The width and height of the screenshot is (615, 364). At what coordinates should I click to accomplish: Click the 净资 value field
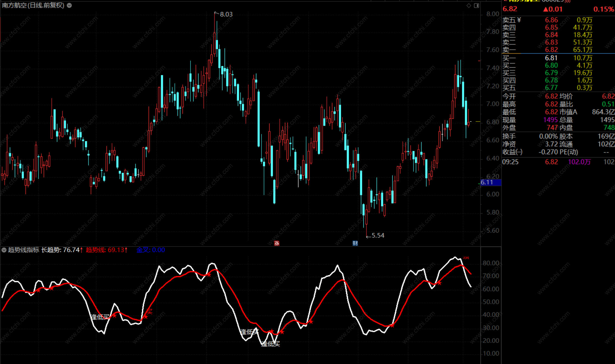point(551,144)
